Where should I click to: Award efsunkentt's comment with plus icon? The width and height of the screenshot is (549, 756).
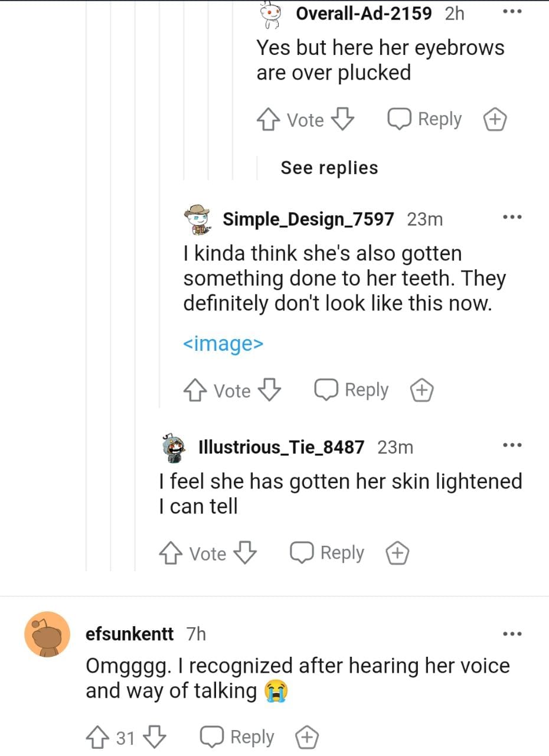pos(307,737)
